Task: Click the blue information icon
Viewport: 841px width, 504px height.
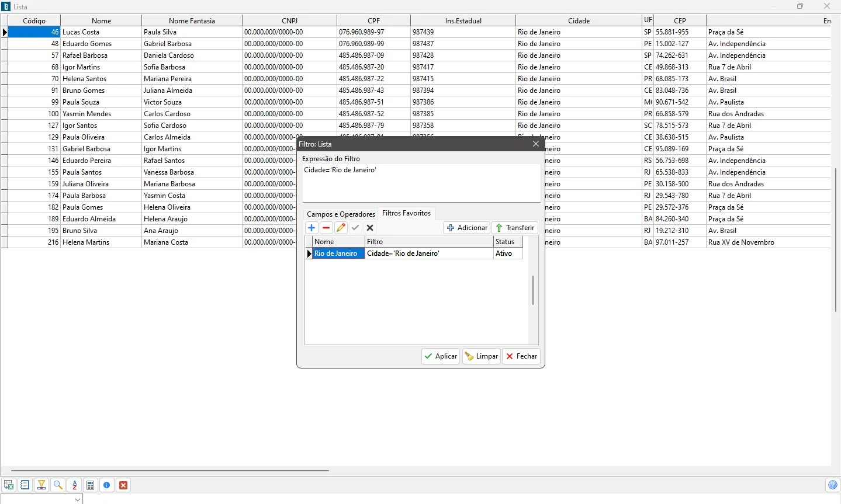Action: pos(107,485)
